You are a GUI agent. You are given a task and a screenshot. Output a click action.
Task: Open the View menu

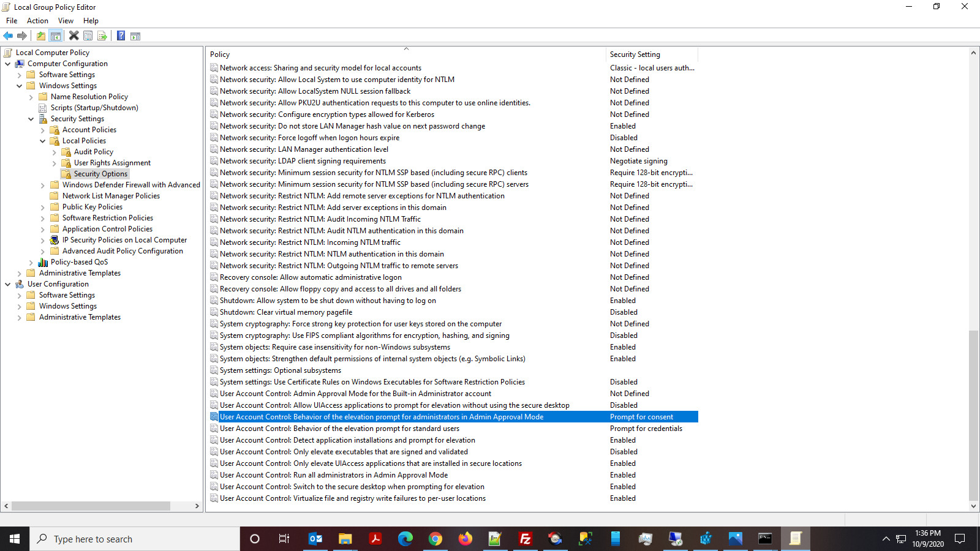pyautogui.click(x=66, y=20)
